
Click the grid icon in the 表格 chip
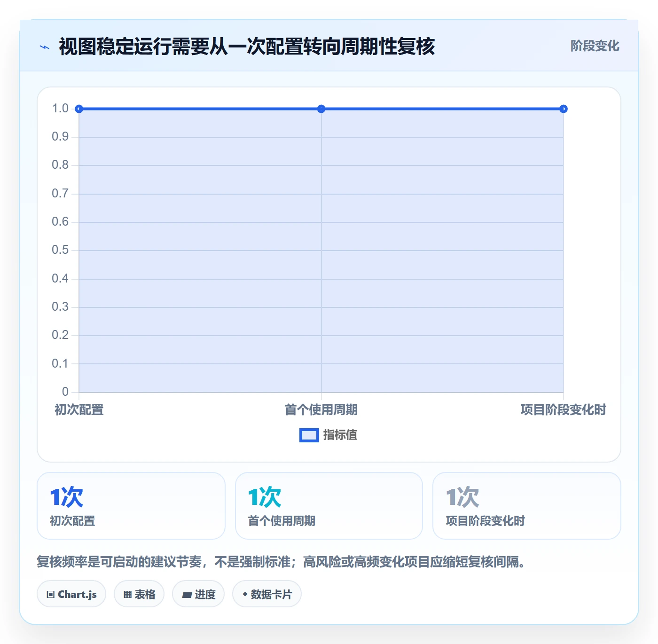tap(127, 595)
